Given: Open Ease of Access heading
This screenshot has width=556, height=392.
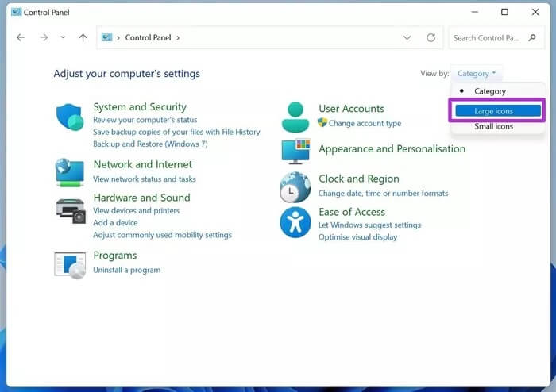Looking at the screenshot, I should pyautogui.click(x=352, y=212).
